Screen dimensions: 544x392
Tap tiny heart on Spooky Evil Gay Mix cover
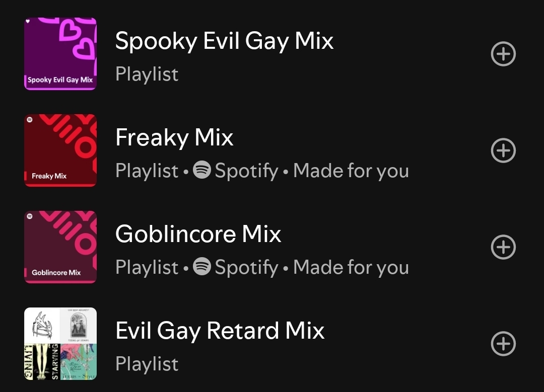[x=28, y=21]
